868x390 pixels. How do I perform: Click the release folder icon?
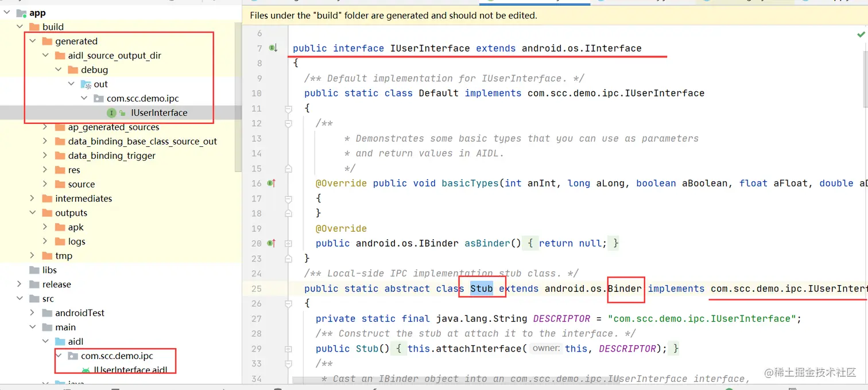[34, 284]
